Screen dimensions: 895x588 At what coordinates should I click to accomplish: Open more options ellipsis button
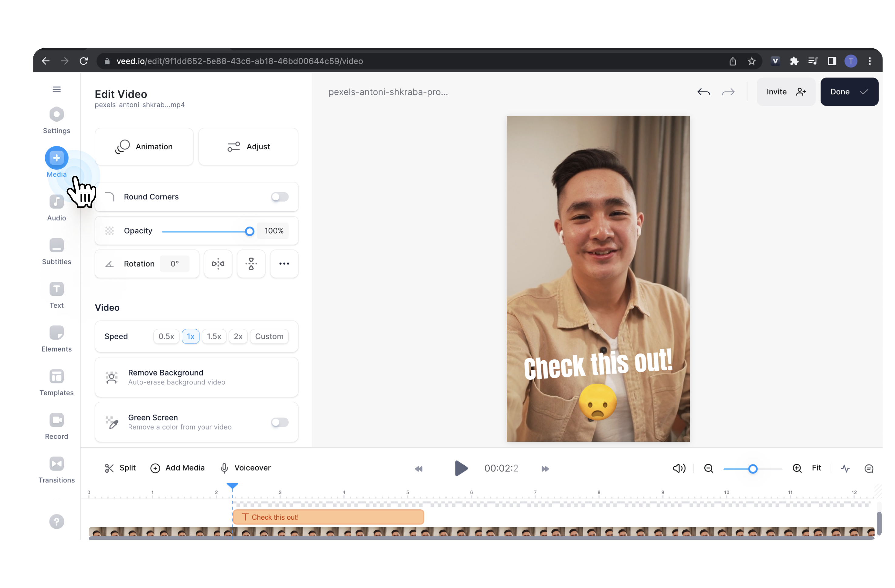click(x=284, y=264)
